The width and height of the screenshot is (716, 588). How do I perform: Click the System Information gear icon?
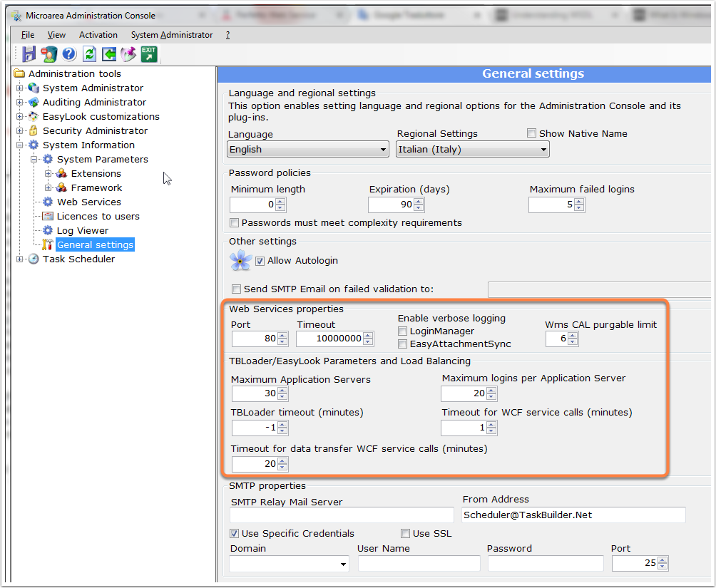34,145
